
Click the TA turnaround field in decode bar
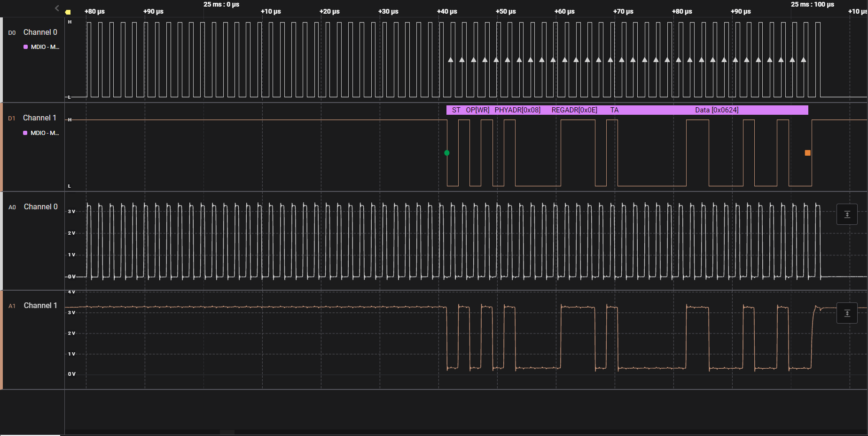pos(614,110)
